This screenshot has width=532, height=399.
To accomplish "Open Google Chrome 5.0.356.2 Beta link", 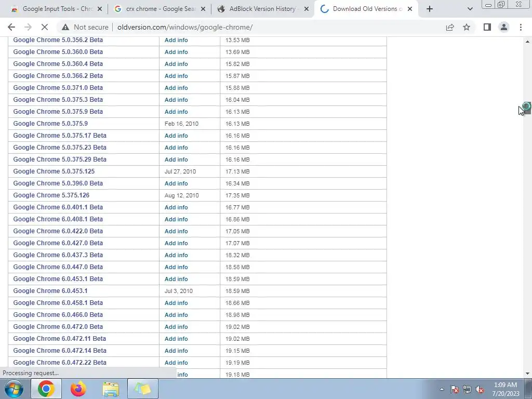I will pyautogui.click(x=58, y=40).
